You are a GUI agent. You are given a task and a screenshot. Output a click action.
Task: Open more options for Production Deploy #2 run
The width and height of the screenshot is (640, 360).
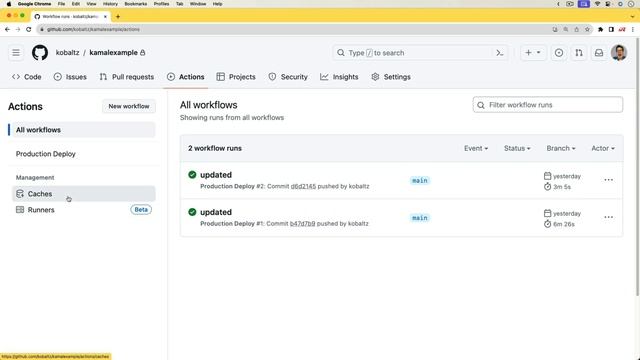[x=608, y=180]
